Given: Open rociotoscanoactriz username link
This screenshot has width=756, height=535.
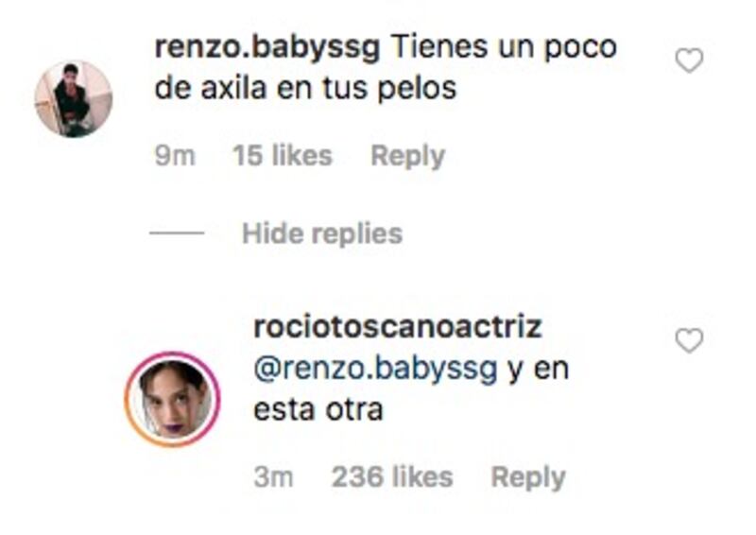Looking at the screenshot, I should coord(398,327).
